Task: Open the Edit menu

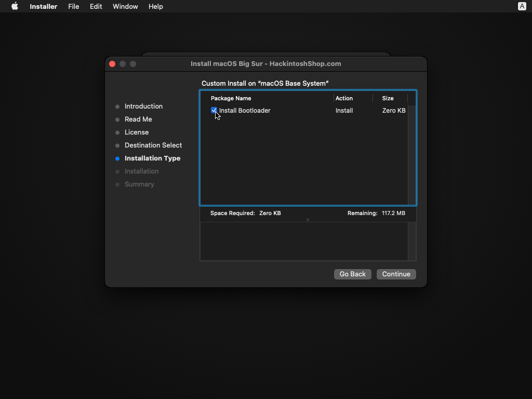Action: coord(96,6)
